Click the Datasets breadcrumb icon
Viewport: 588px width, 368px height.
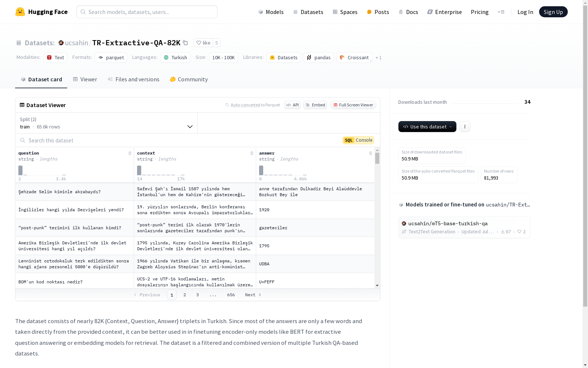tap(19, 43)
